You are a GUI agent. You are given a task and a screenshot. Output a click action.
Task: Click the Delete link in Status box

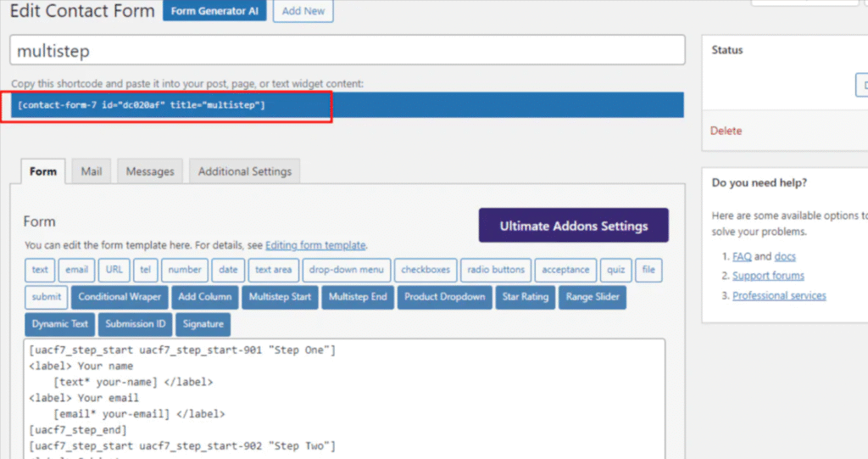tap(726, 131)
